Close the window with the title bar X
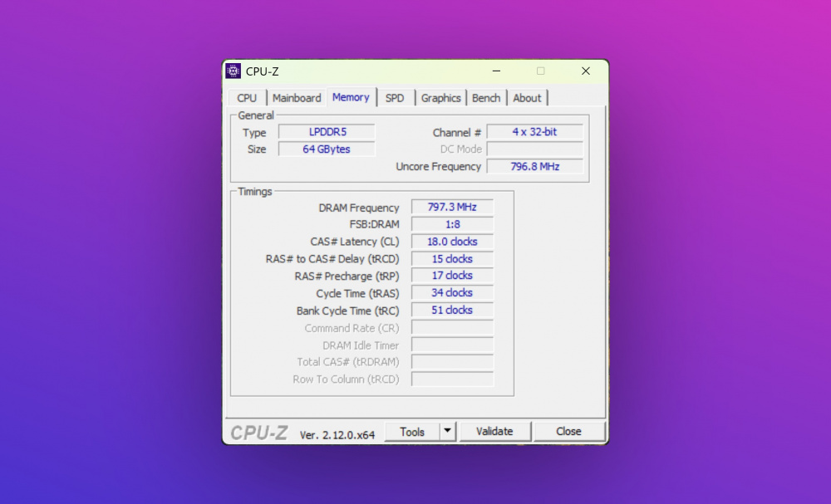 click(586, 71)
